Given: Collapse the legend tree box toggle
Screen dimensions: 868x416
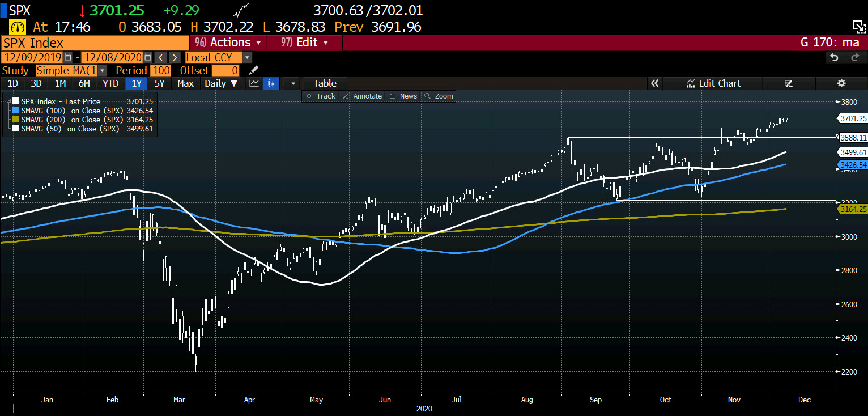Looking at the screenshot, I should (x=7, y=101).
